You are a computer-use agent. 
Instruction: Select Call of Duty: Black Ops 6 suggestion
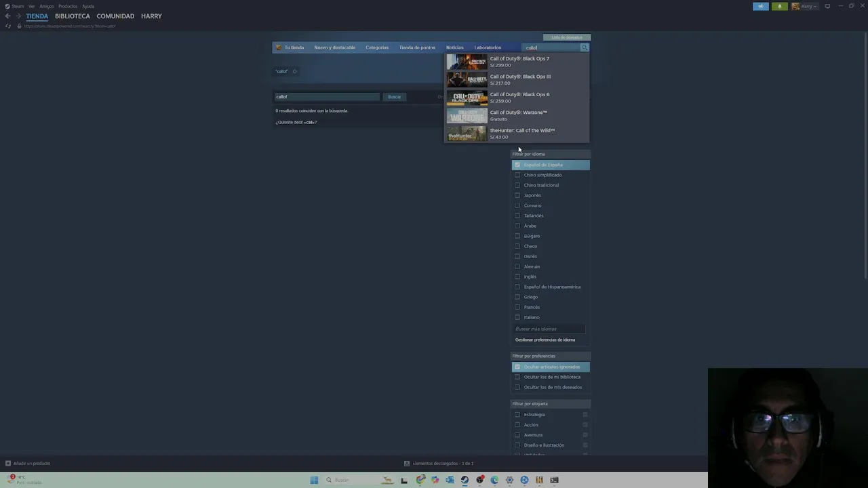tap(517, 98)
